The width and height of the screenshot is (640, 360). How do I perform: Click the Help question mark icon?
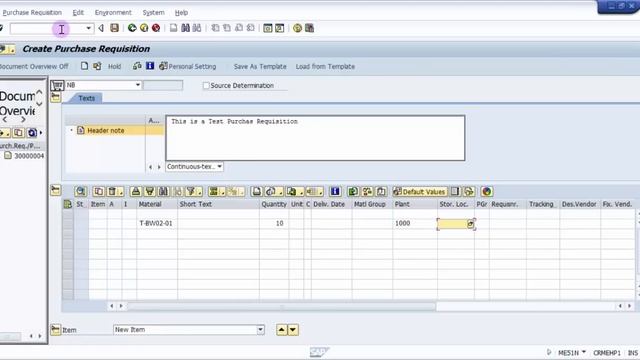tap(298, 28)
